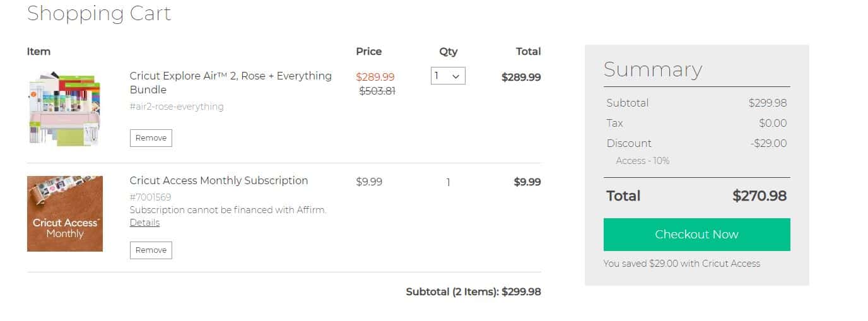Click the Shopping Cart page heading
The height and width of the screenshot is (321, 868).
99,13
